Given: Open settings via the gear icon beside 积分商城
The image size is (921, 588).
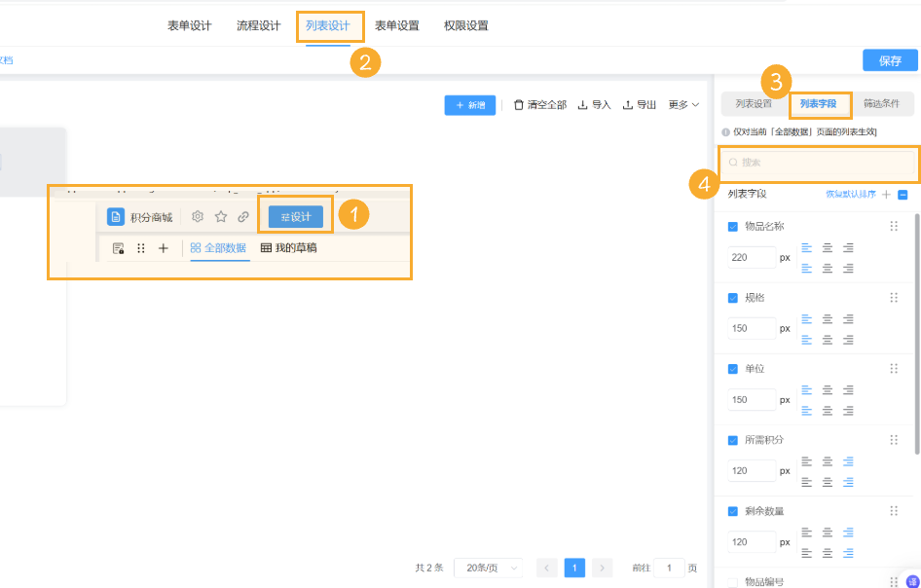Looking at the screenshot, I should click(x=197, y=216).
